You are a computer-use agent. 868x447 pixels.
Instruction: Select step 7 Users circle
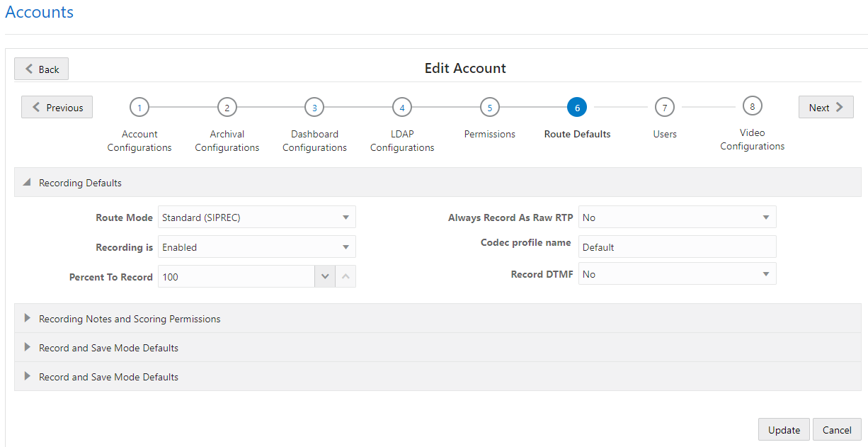point(664,107)
